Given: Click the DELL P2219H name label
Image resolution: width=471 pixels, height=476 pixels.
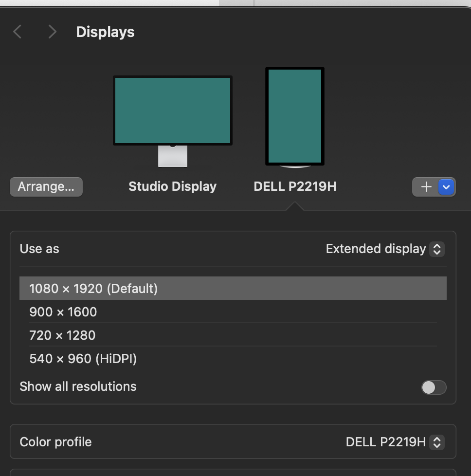Looking at the screenshot, I should pos(295,186).
